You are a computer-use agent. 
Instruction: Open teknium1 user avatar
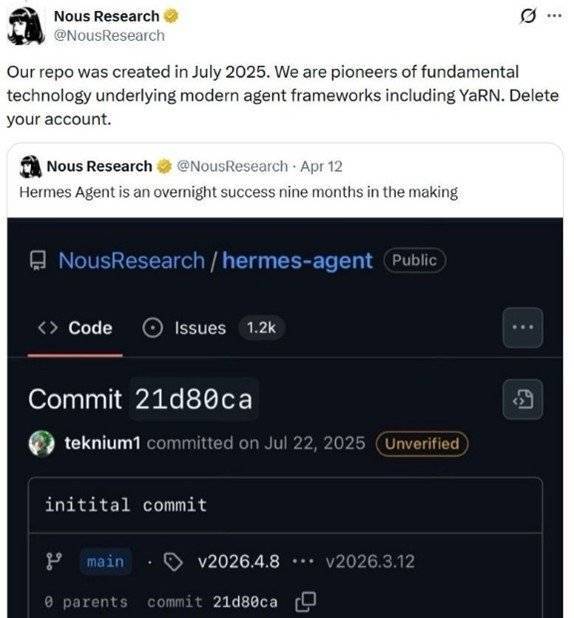point(41,443)
